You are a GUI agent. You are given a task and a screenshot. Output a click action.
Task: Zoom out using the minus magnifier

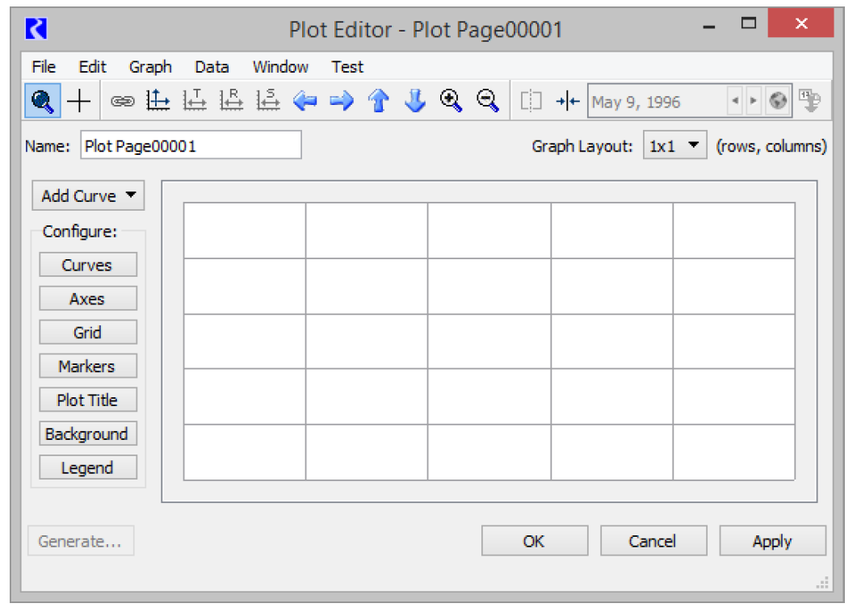[x=487, y=101]
